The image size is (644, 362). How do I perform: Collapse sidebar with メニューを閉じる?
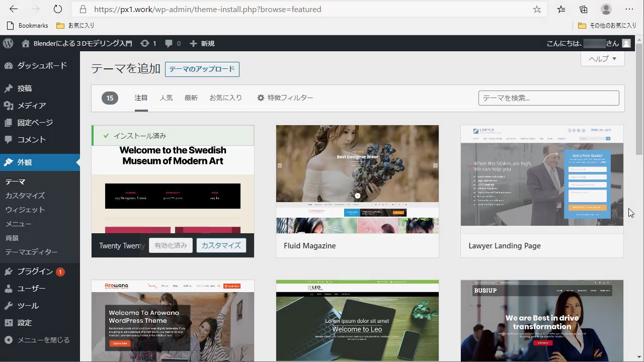(x=37, y=340)
